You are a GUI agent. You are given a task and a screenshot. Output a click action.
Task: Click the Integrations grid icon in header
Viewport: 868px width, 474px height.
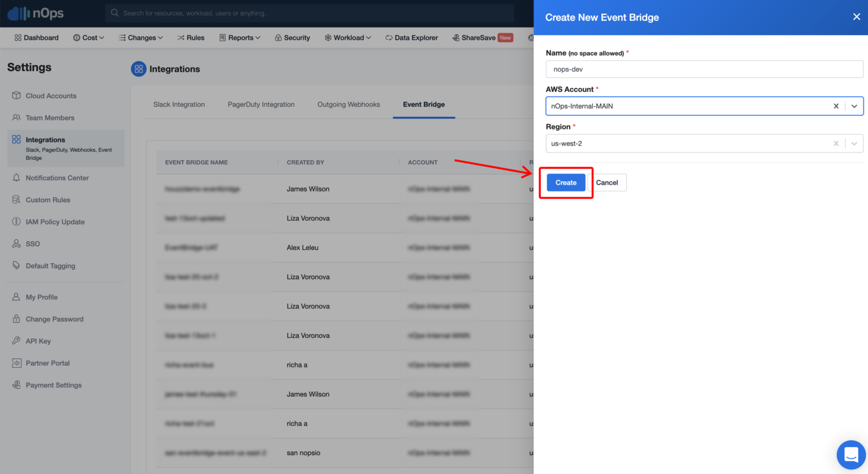point(138,68)
